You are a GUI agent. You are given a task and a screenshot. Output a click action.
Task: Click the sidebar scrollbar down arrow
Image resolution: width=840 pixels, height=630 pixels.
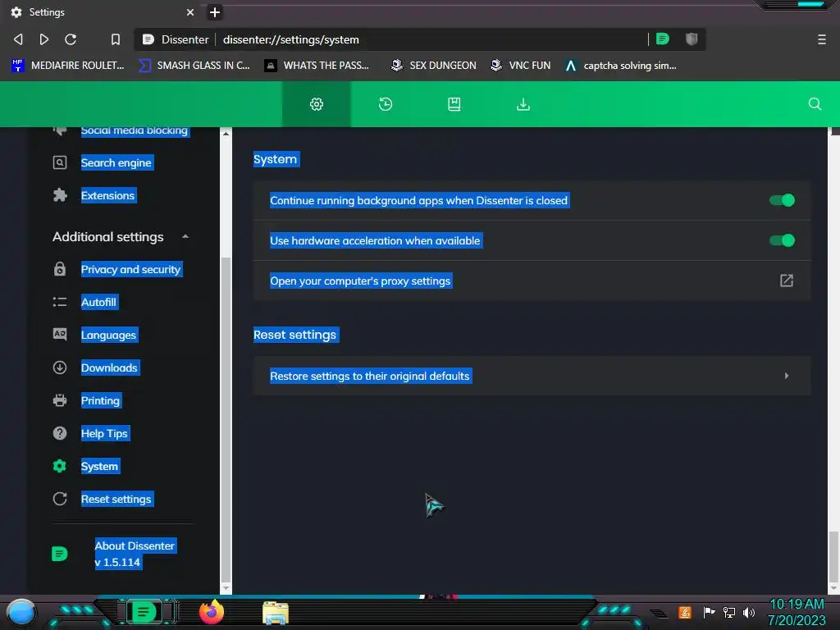226,588
